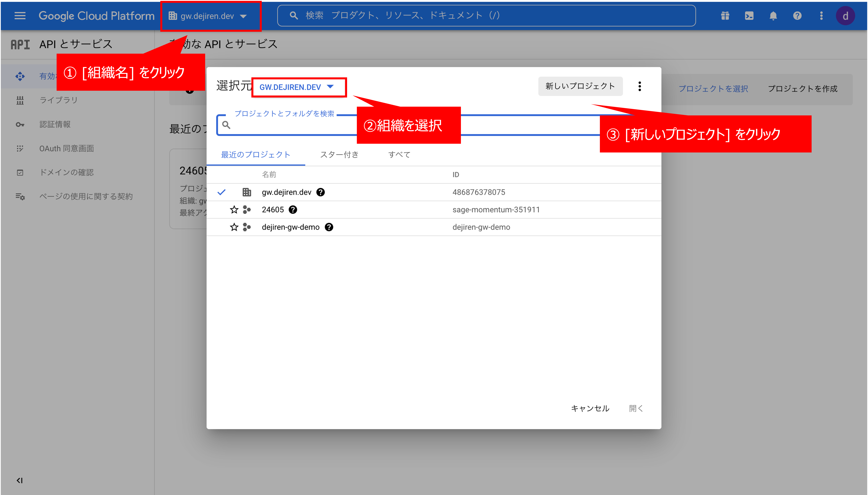This screenshot has height=495, width=868.
Task: Open the GW.DEJIREN.DEV organization dropdown in dialog
Action: click(297, 87)
